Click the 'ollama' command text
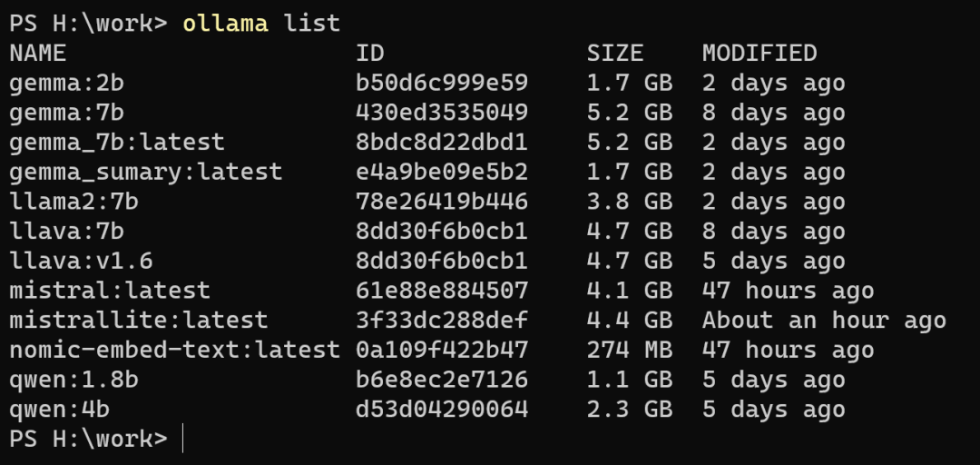 [226, 24]
